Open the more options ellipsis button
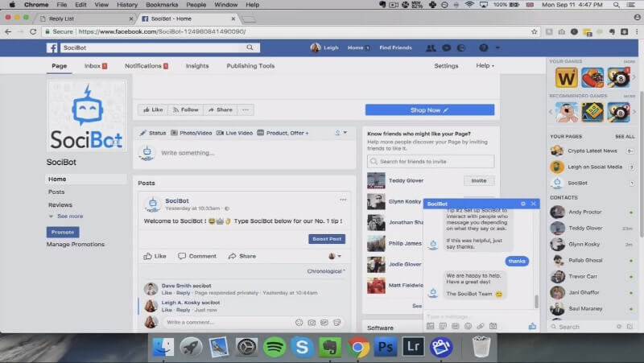The height and width of the screenshot is (363, 644). [x=246, y=109]
